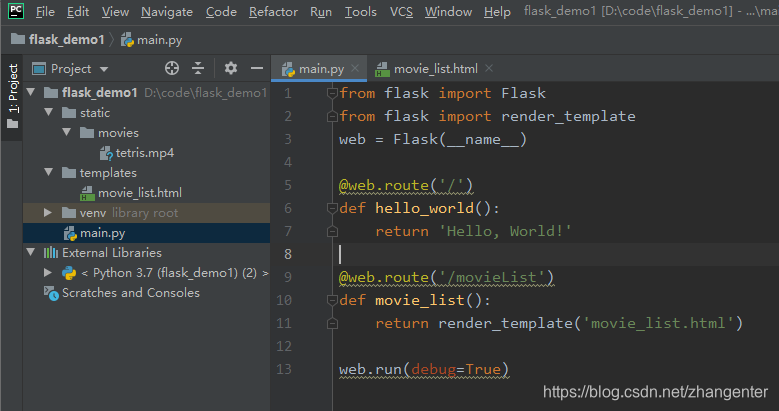
Task: Open the Window menu
Action: (448, 11)
